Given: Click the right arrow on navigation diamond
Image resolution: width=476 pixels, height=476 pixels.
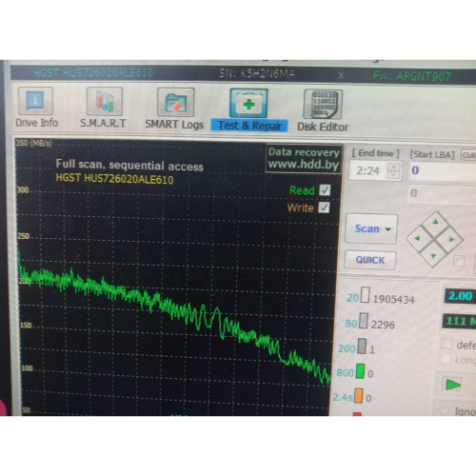Looking at the screenshot, I should [451, 240].
